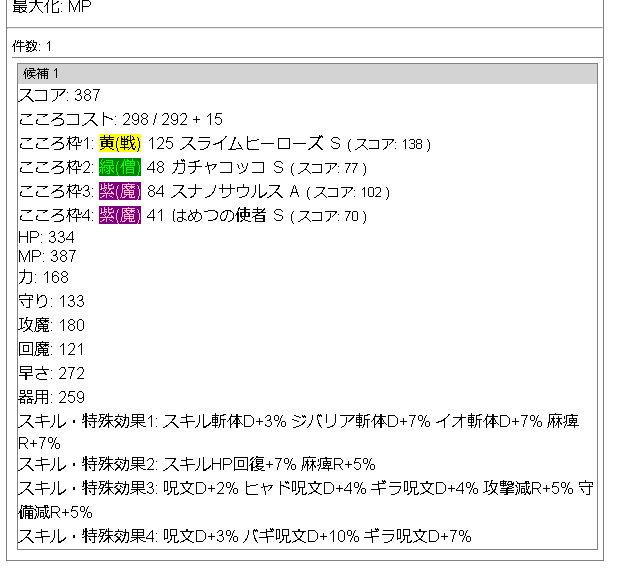Screen dimensions: 621x569
Task: Click イオ斬体D+7% text
Action: click(489, 421)
